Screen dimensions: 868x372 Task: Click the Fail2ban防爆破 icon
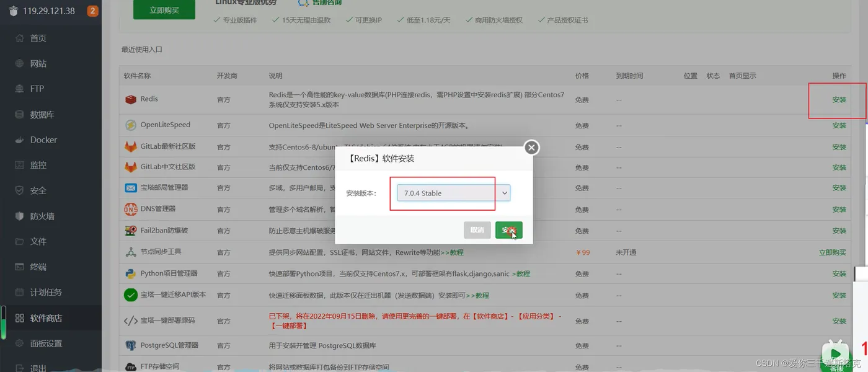(130, 231)
